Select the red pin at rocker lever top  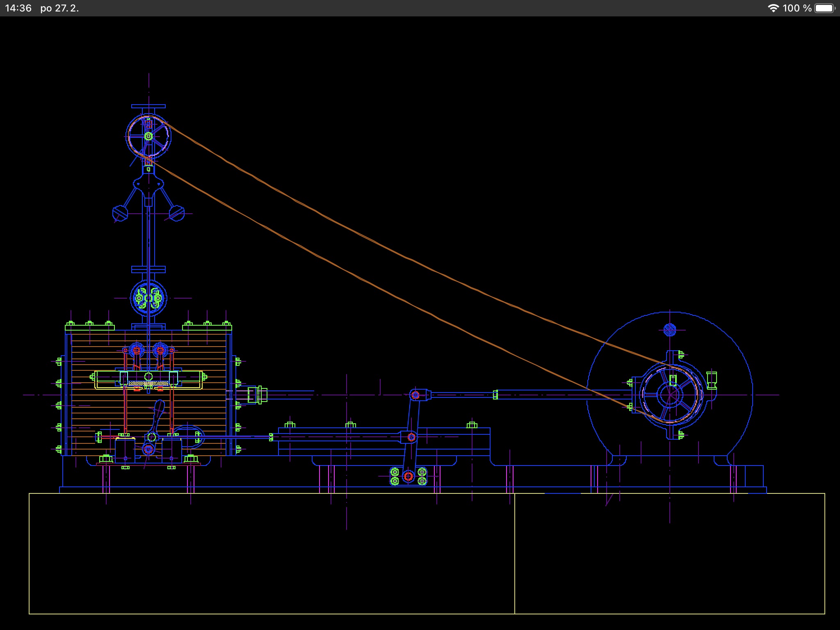click(x=415, y=395)
